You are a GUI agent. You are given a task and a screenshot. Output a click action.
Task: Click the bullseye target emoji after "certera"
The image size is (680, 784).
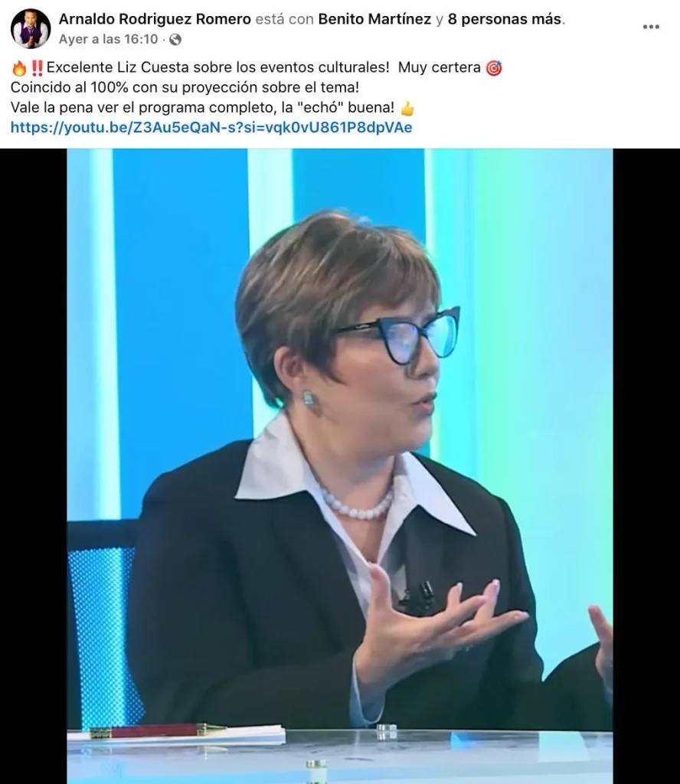[494, 67]
